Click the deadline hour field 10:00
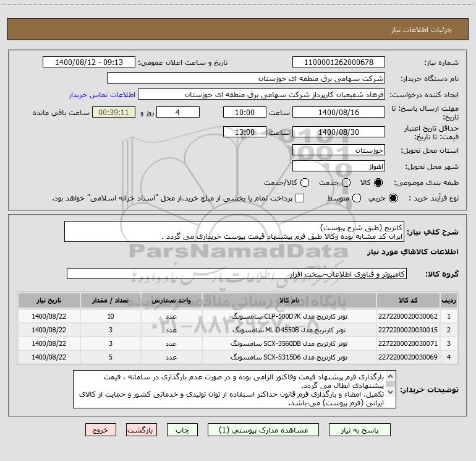Screen dimensions: 476x461 [x=245, y=112]
